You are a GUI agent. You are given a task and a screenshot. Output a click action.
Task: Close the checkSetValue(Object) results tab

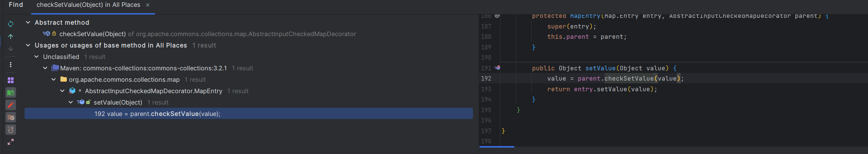pyautogui.click(x=148, y=5)
